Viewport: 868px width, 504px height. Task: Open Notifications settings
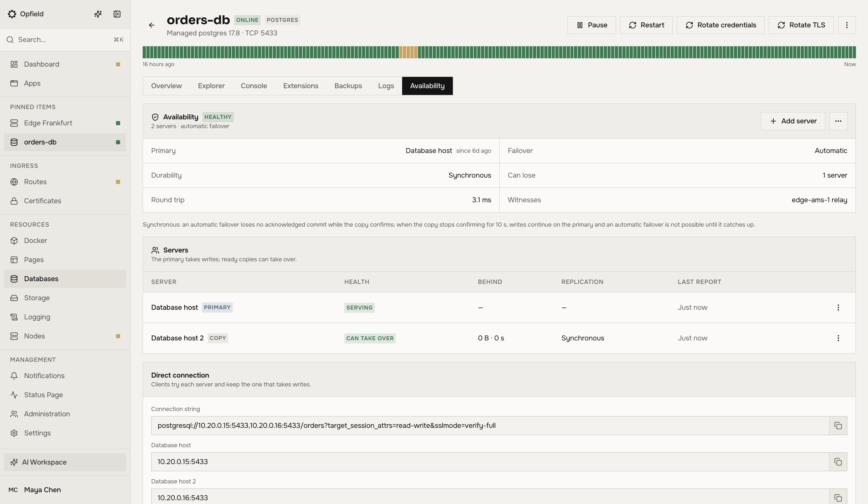tap(65, 376)
